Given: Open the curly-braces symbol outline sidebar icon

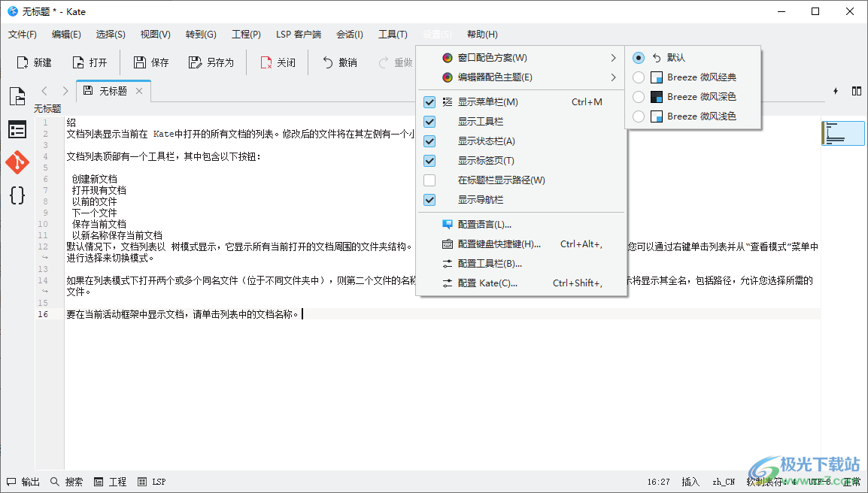Looking at the screenshot, I should 17,195.
